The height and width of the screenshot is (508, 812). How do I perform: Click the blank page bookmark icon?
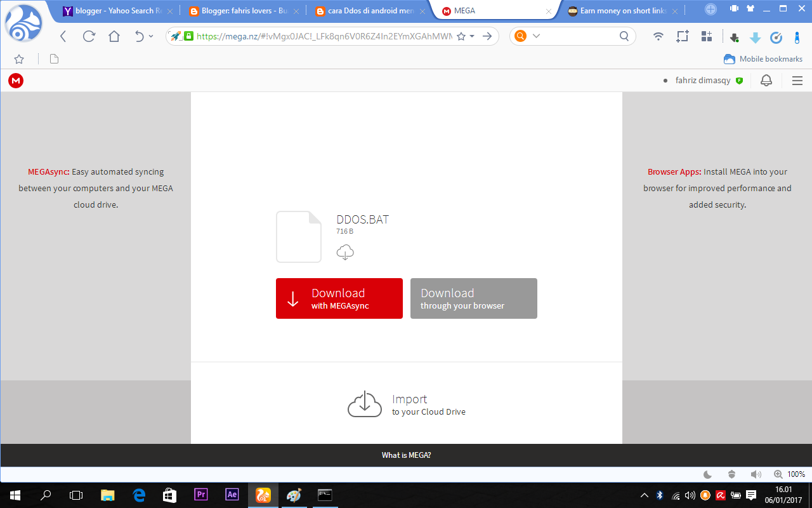(54, 59)
